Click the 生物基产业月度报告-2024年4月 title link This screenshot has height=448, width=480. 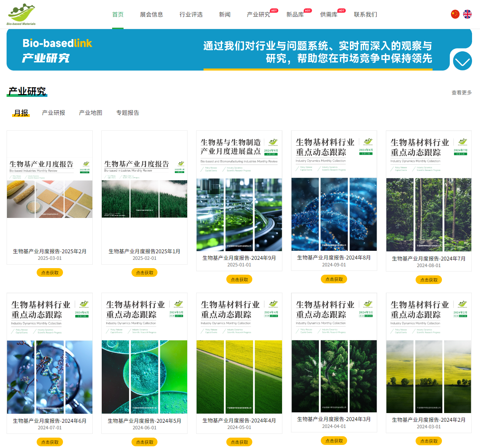pyautogui.click(x=239, y=420)
